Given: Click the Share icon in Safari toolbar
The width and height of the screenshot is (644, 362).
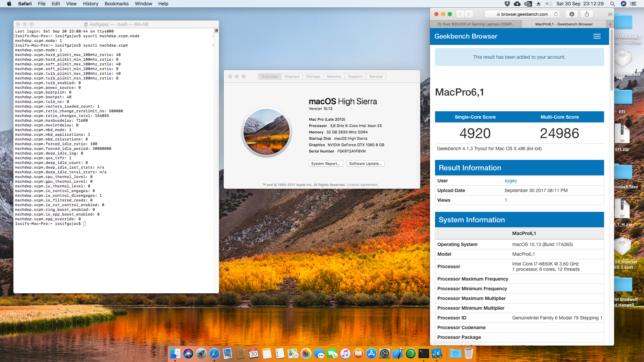Looking at the screenshot, I should click(587, 14).
